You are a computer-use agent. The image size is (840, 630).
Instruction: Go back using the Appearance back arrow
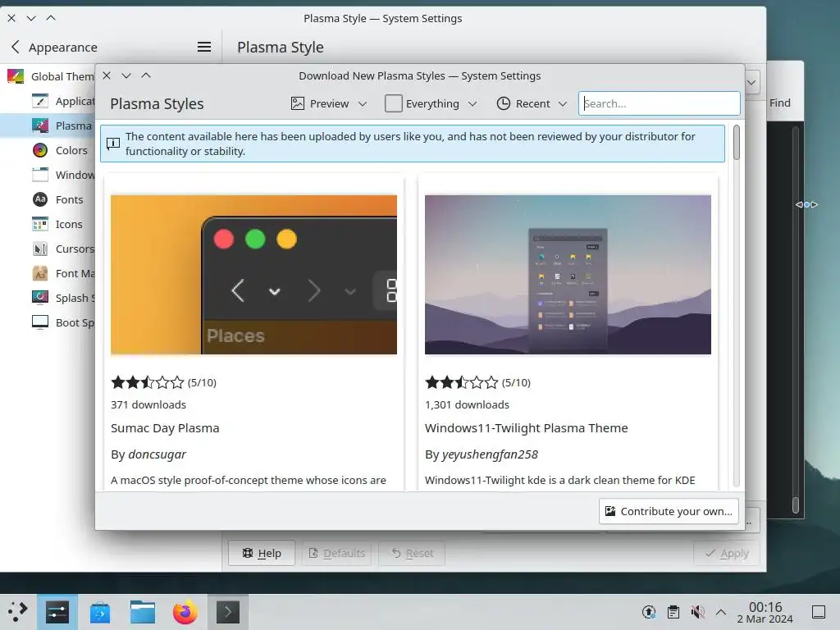(15, 47)
